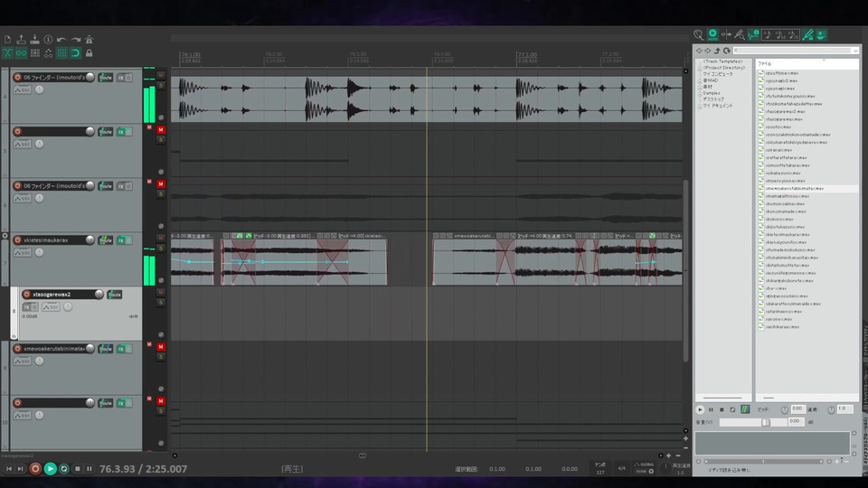This screenshot has height=488, width=868.
Task: Open FX on xkietesimaukarax track
Action: 122,240
